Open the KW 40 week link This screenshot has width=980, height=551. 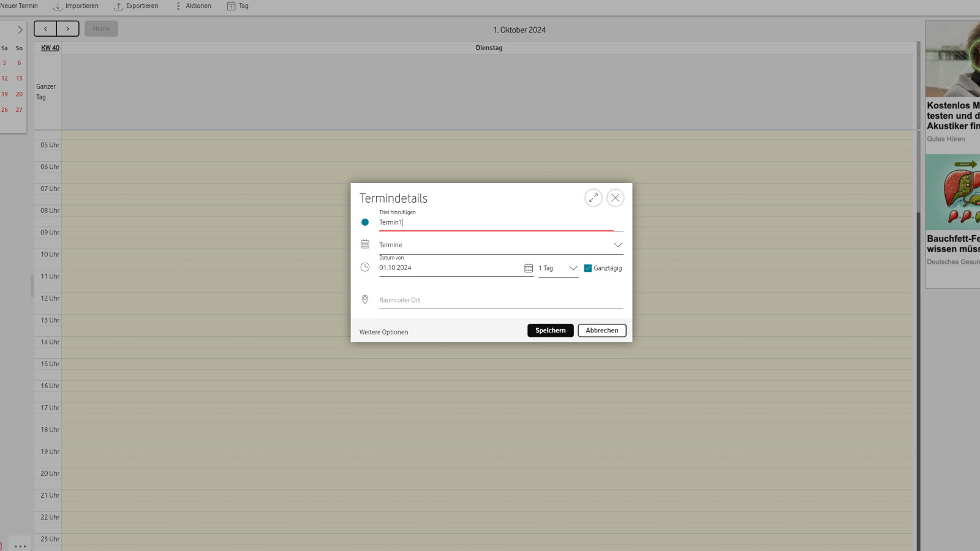click(50, 48)
